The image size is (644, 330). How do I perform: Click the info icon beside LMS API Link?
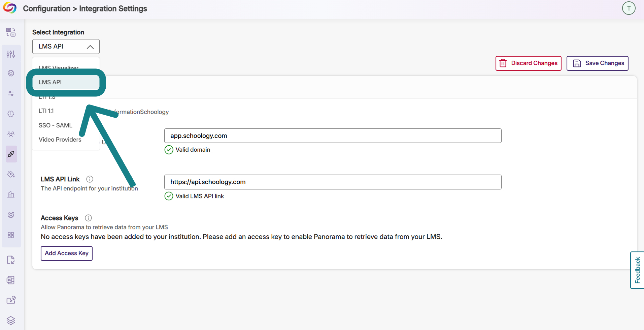click(90, 179)
